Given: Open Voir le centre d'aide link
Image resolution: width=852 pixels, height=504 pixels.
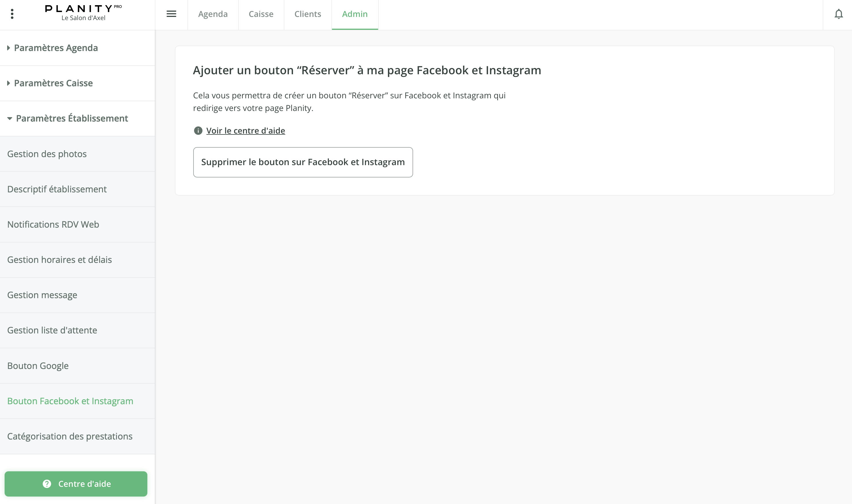Looking at the screenshot, I should click(245, 131).
